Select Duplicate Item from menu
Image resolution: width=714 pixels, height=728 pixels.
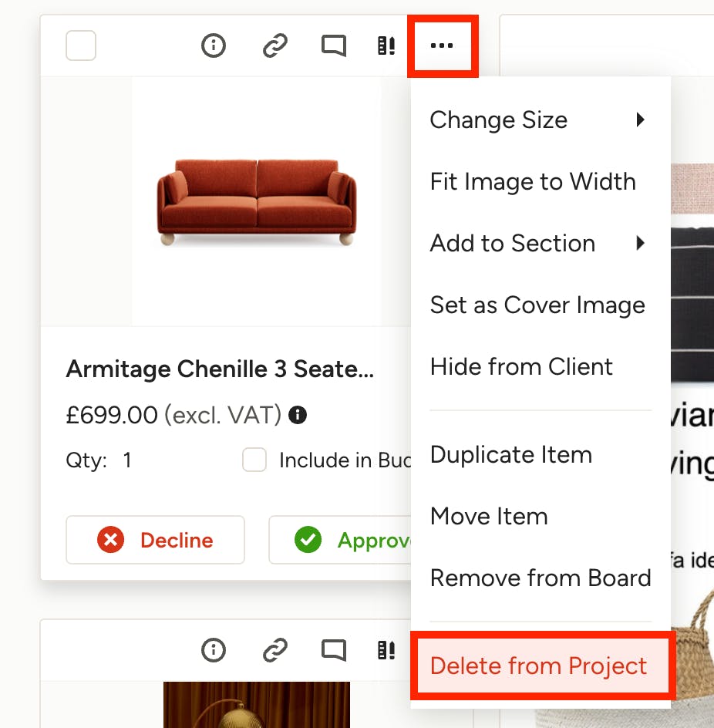point(541,454)
